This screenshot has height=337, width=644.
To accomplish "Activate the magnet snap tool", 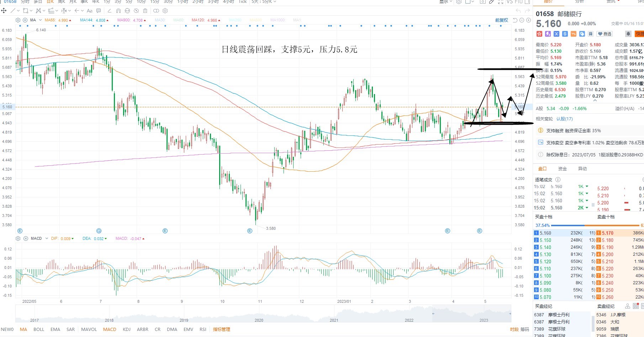I will (118, 11).
